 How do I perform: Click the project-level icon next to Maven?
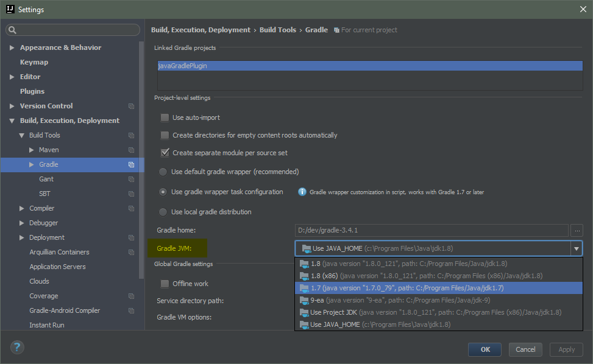pos(131,150)
